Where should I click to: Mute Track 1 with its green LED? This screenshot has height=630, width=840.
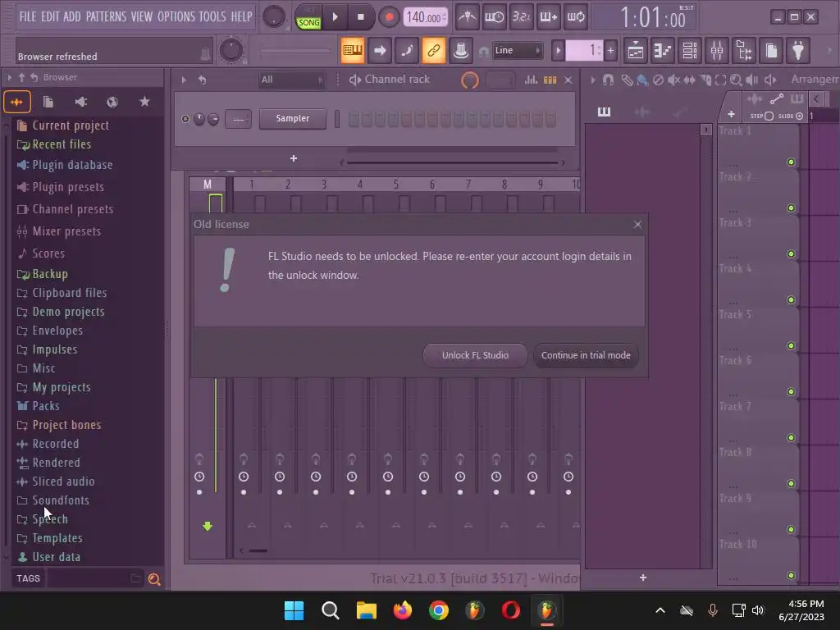coord(791,162)
